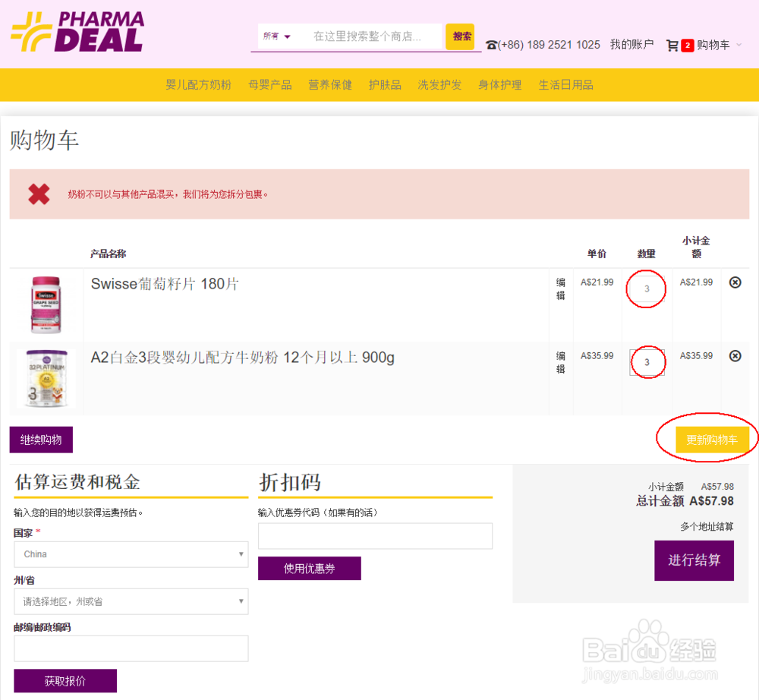
Task: Open 营养保健 menu category
Action: [330, 85]
